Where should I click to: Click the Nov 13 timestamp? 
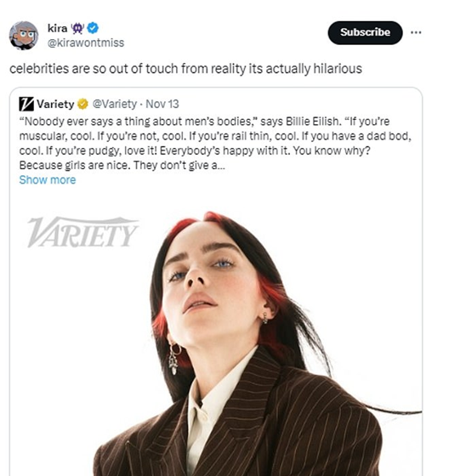[162, 104]
